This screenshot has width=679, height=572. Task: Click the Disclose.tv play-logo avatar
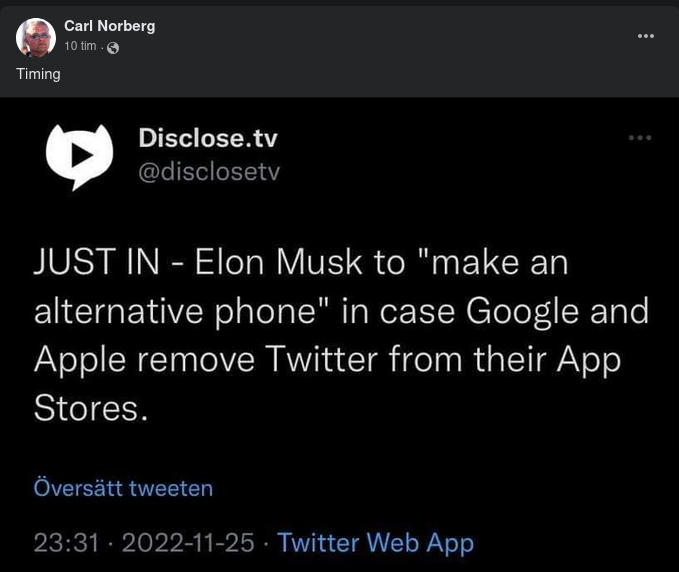(x=80, y=156)
